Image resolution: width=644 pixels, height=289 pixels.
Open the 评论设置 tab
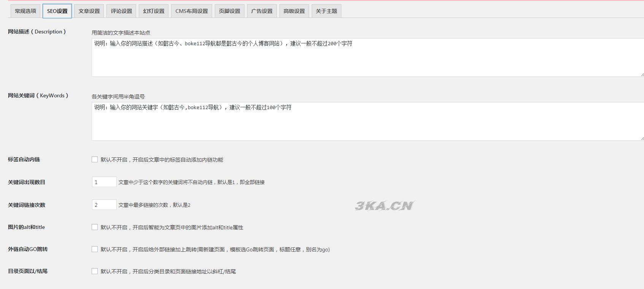click(x=121, y=11)
